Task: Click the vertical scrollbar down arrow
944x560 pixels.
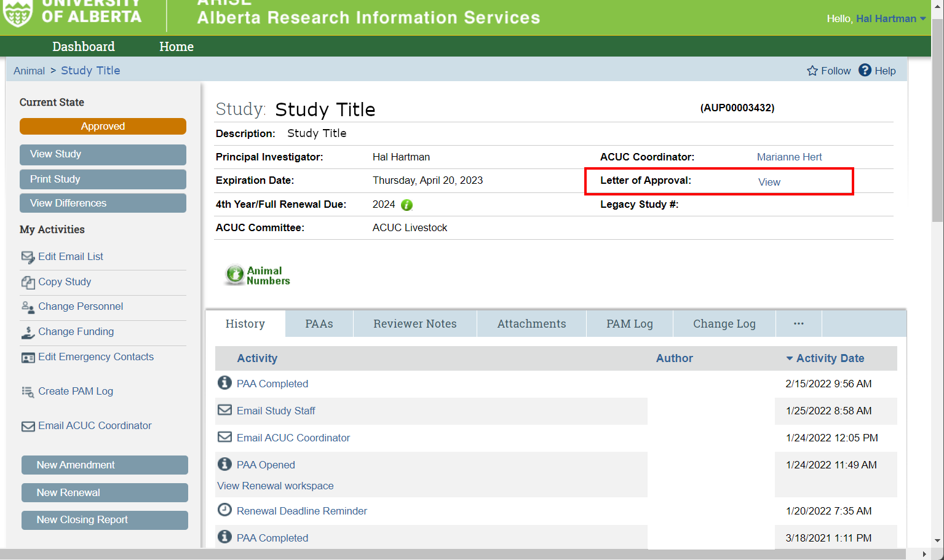Action: pyautogui.click(x=937, y=541)
